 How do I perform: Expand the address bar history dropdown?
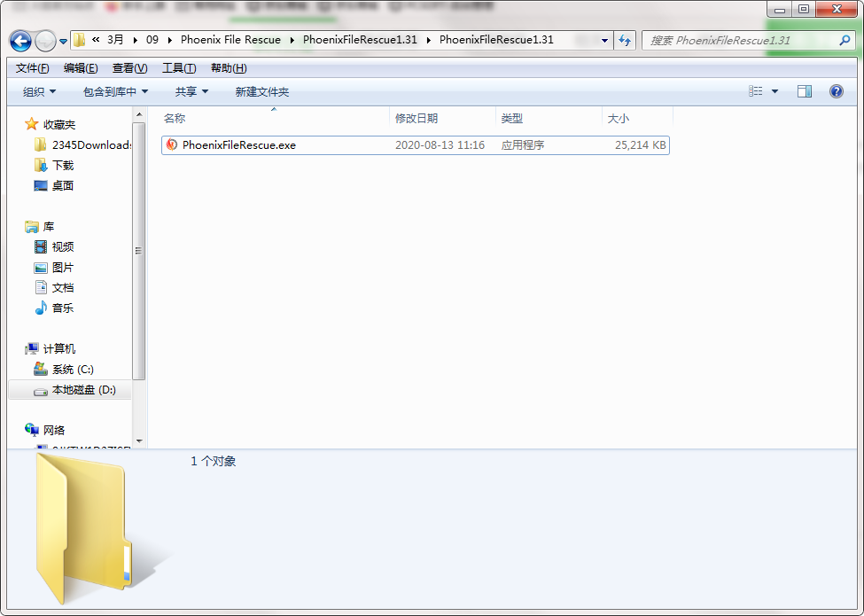(604, 40)
